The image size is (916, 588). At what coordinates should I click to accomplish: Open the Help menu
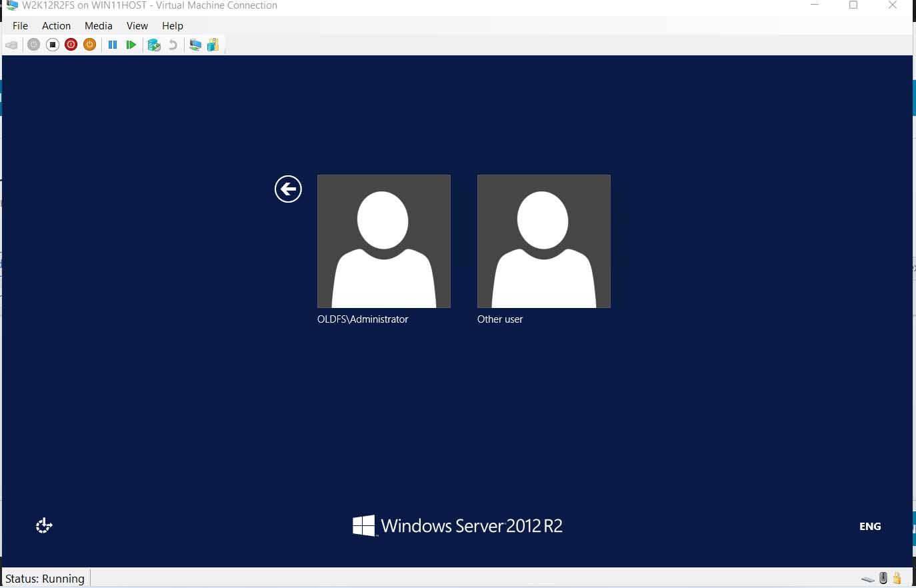173,25
